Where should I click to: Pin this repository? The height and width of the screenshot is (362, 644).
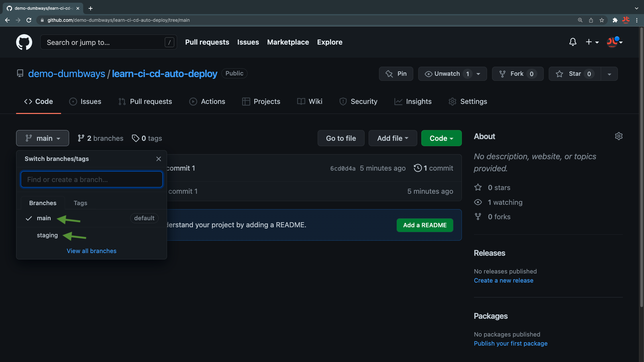tap(396, 74)
